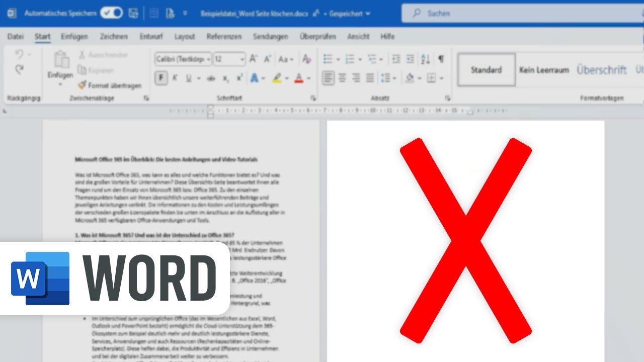Open the Quick Access Toolbar customize arrow
The image size is (644, 362).
pos(185,14)
